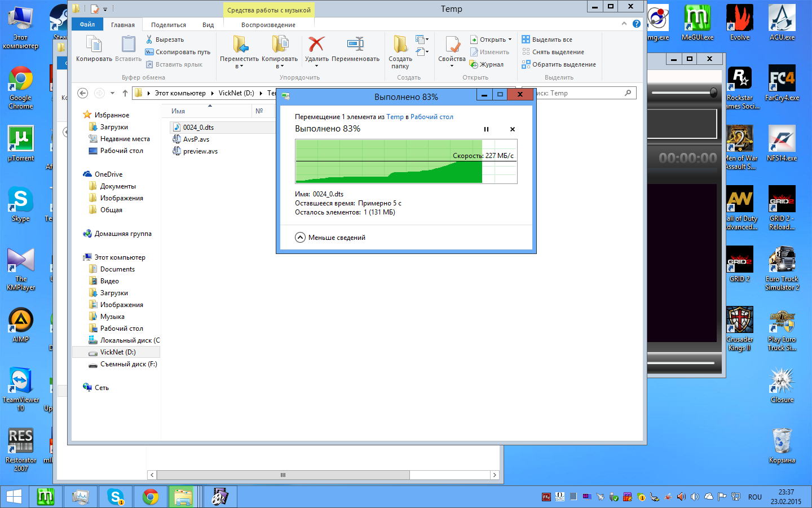Switch to the Поделиться ribbon tab
812x508 pixels.
[x=169, y=25]
